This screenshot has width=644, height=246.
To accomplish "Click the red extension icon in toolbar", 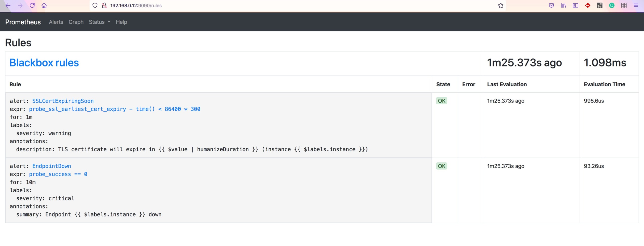I will (588, 6).
